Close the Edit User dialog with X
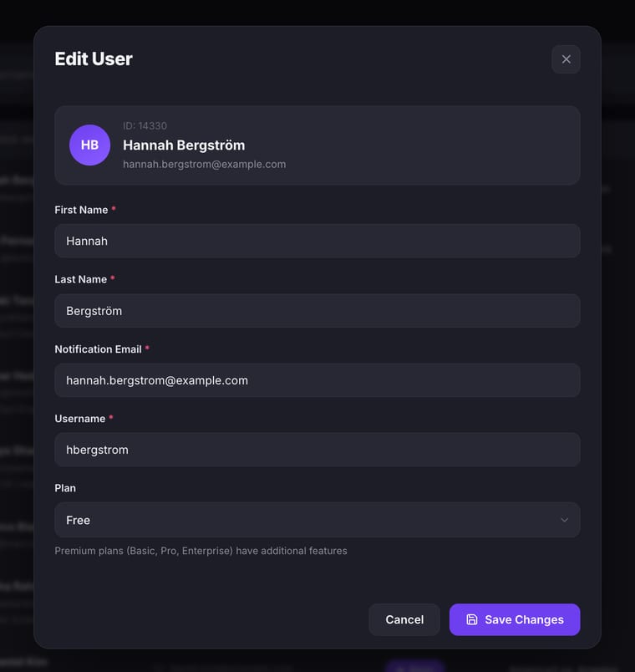The height and width of the screenshot is (672, 635). click(x=566, y=59)
